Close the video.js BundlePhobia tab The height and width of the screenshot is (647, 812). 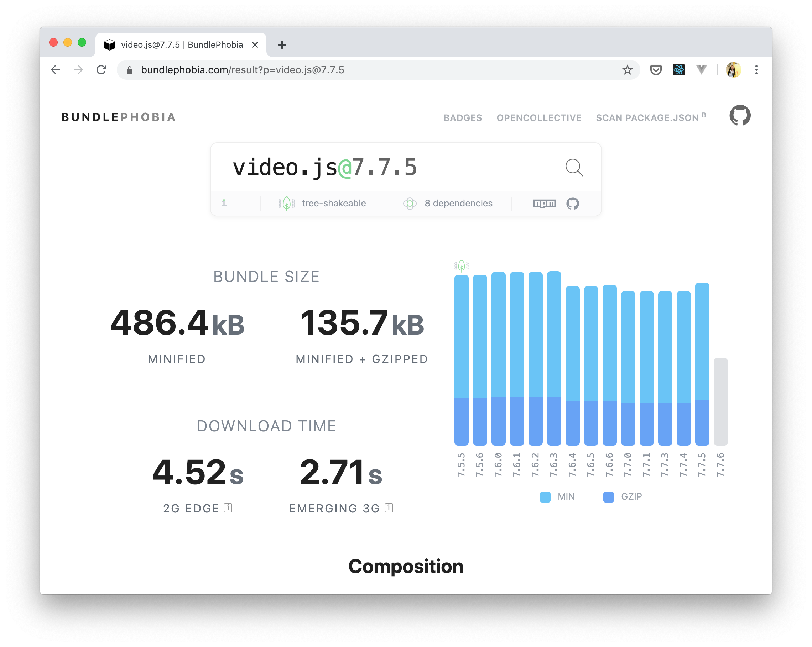pos(255,45)
